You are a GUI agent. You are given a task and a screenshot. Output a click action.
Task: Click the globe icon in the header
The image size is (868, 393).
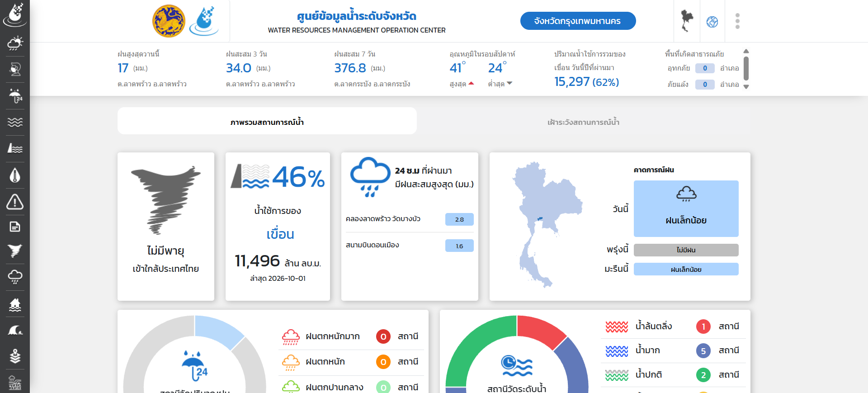(712, 22)
